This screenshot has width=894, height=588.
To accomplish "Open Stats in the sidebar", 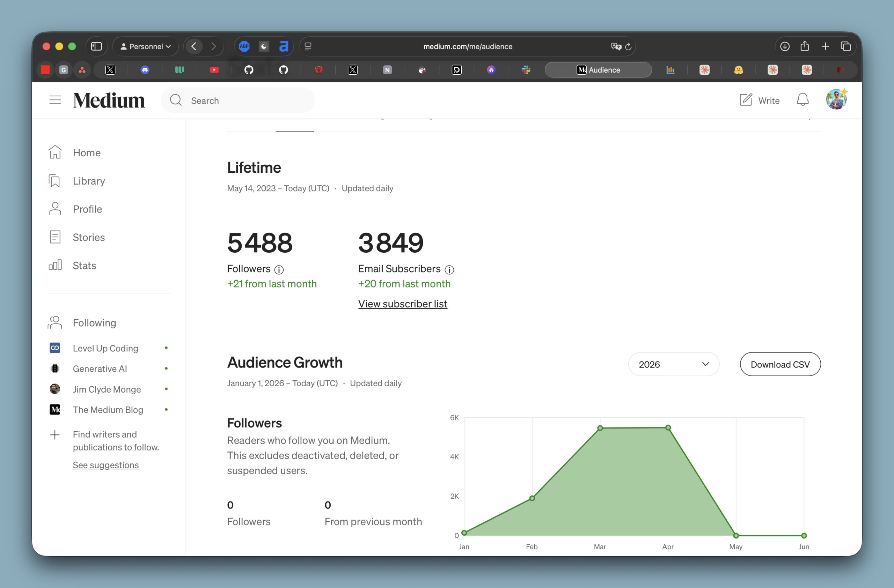I will (x=73, y=265).
